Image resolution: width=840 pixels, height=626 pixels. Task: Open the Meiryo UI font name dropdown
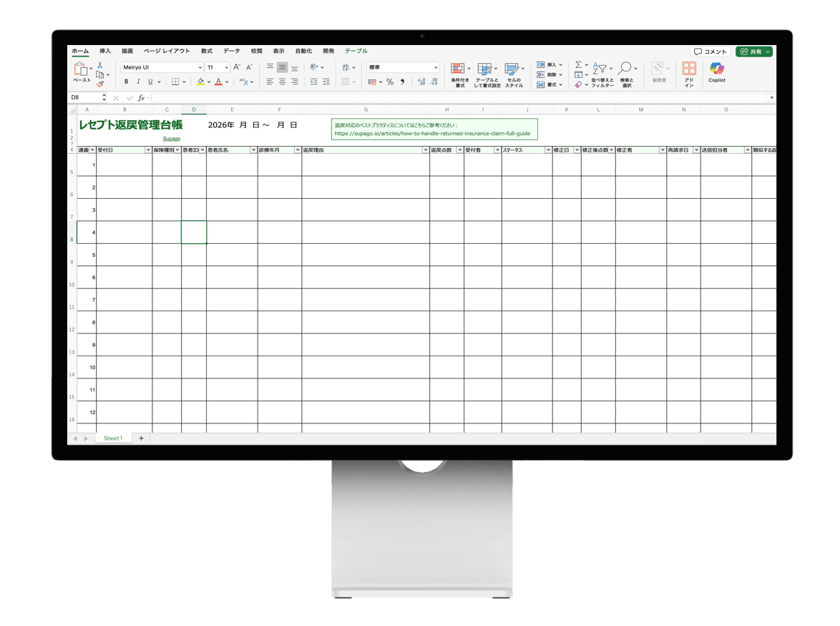[200, 67]
